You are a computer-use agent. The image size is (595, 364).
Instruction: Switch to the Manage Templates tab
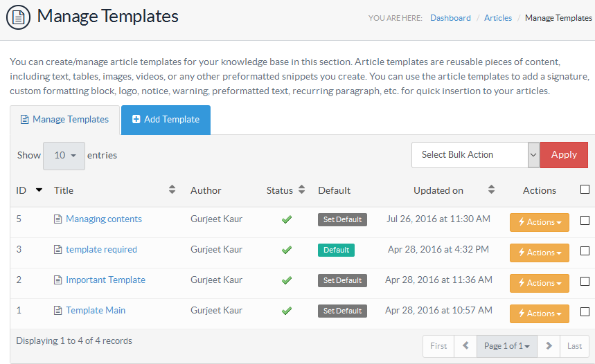(x=65, y=120)
